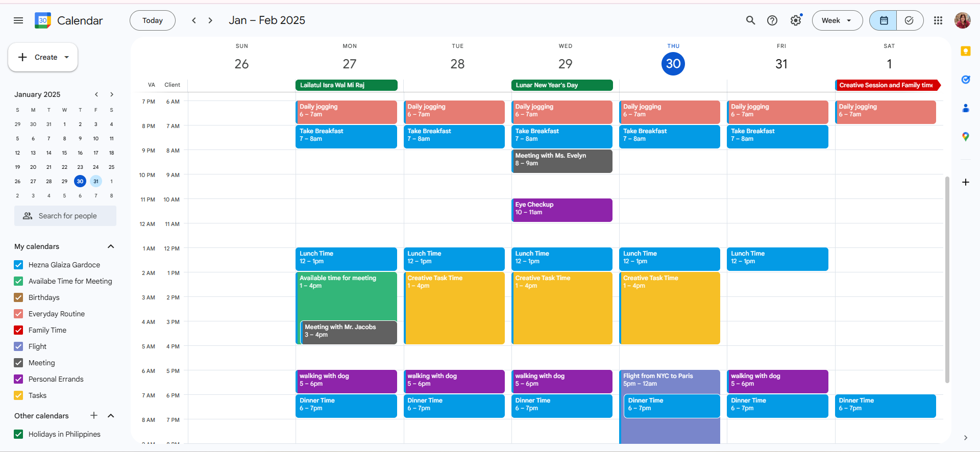Open Google Keep in side panel
Image resolution: width=980 pixels, height=452 pixels.
[x=965, y=51]
